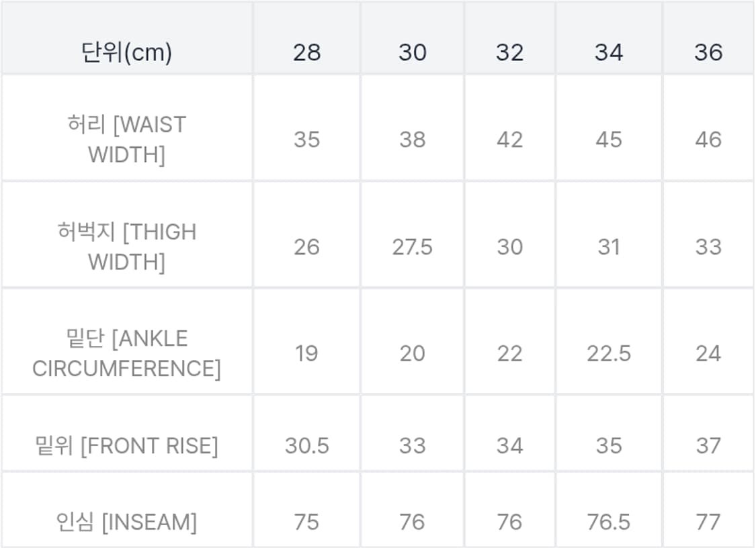Image resolution: width=756 pixels, height=548 pixels.
Task: Click the 인심 [INSEAM] row label
Action: coord(126,522)
